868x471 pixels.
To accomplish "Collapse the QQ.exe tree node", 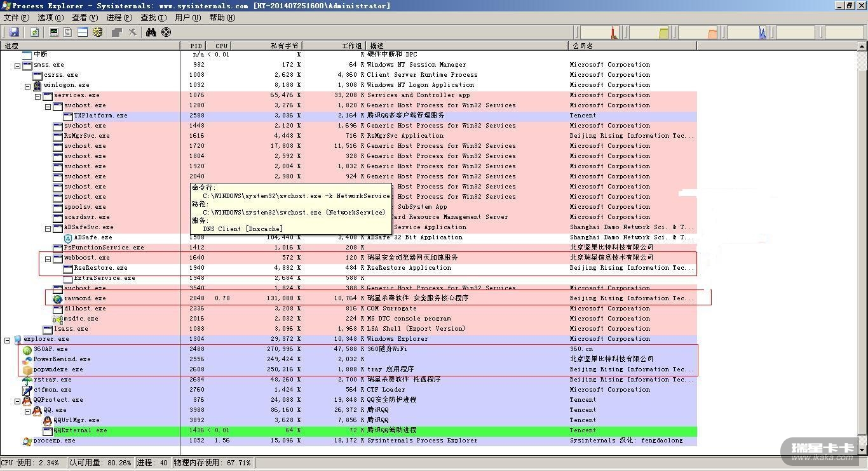I will pos(27,411).
